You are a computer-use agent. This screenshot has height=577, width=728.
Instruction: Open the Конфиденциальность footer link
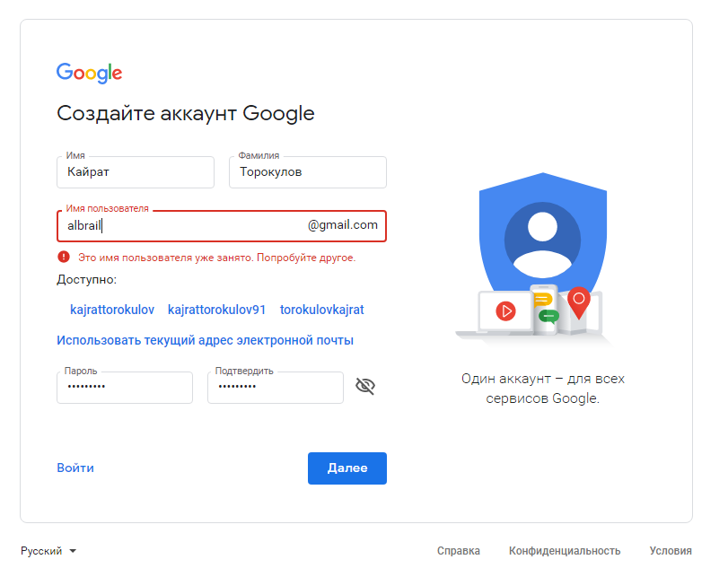point(565,551)
